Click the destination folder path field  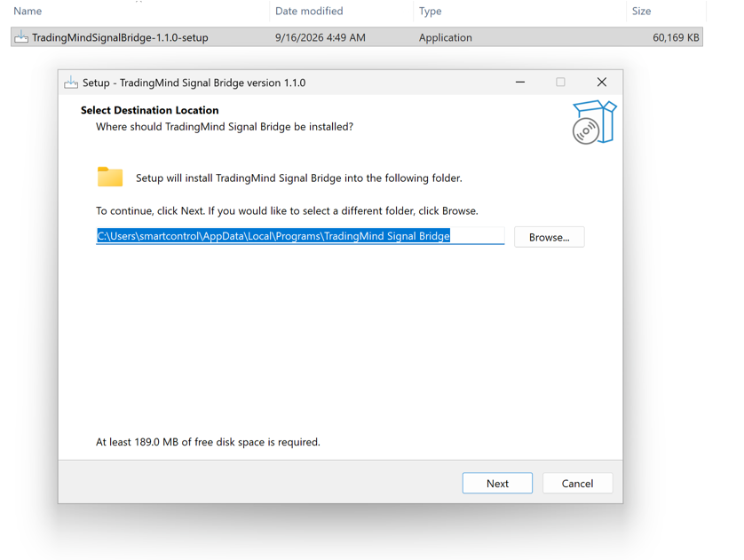coord(300,236)
